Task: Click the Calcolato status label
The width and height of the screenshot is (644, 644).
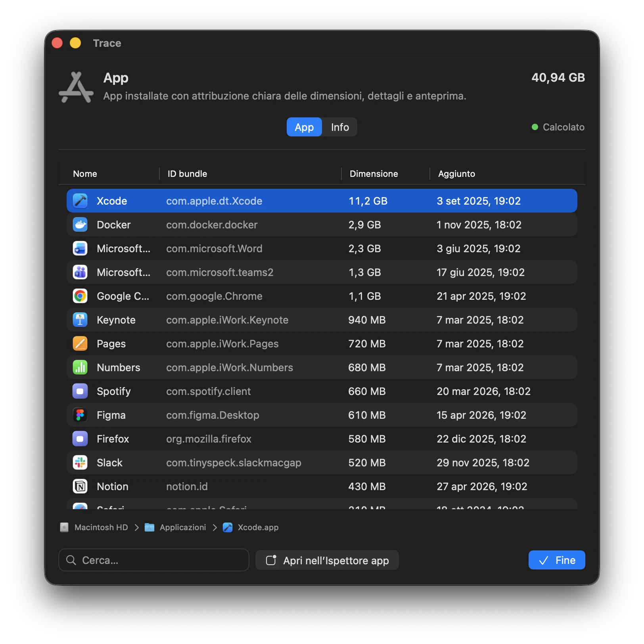Action: pos(563,127)
